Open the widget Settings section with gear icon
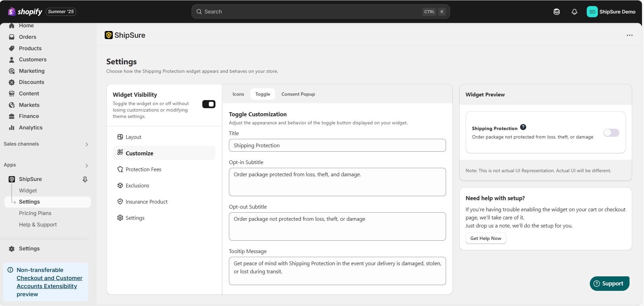Screen dimensions: 644x306 [164, 218]
